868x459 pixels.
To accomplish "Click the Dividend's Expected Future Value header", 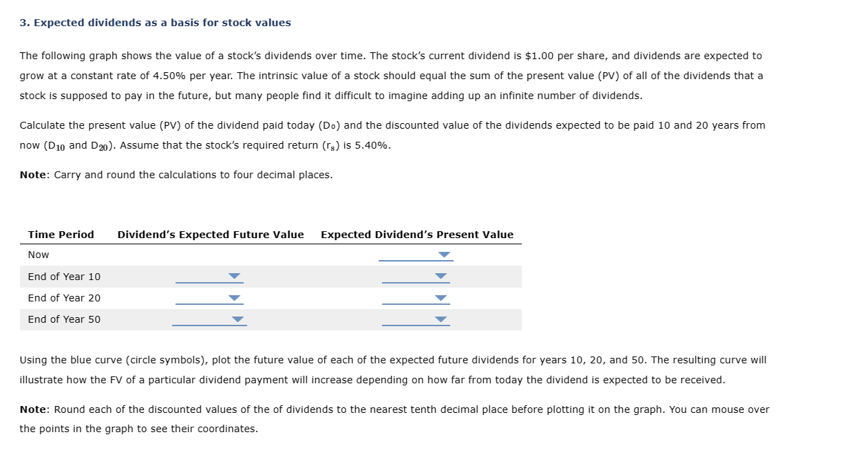I will coord(210,234).
